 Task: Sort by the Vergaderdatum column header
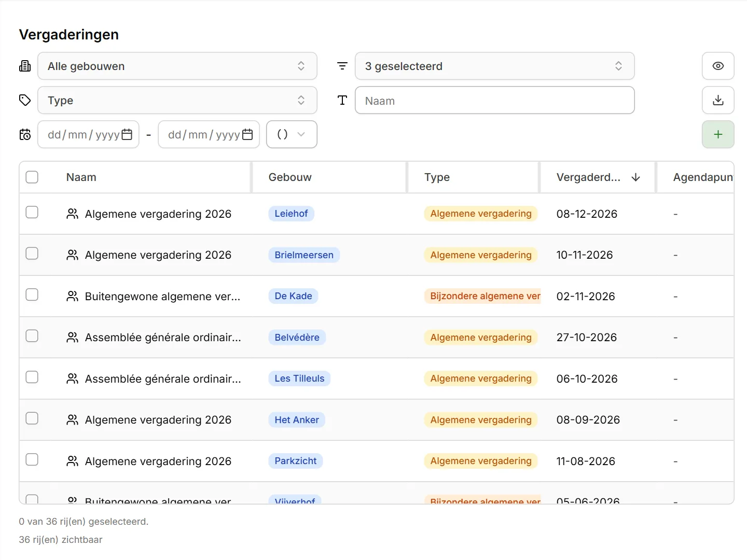(588, 177)
